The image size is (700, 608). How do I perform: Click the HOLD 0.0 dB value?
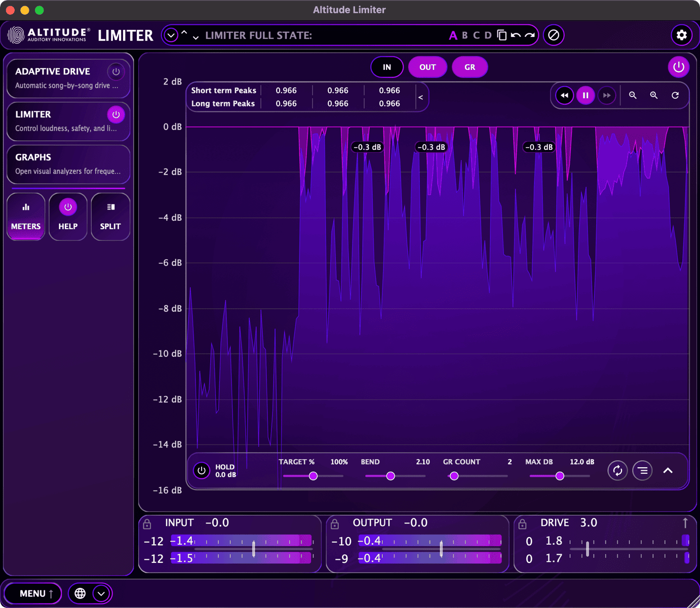pos(226,475)
